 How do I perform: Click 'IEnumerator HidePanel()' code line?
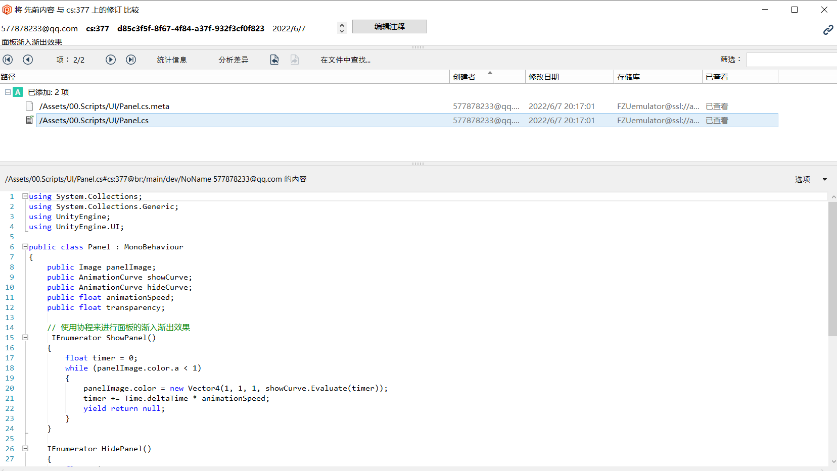(99, 449)
